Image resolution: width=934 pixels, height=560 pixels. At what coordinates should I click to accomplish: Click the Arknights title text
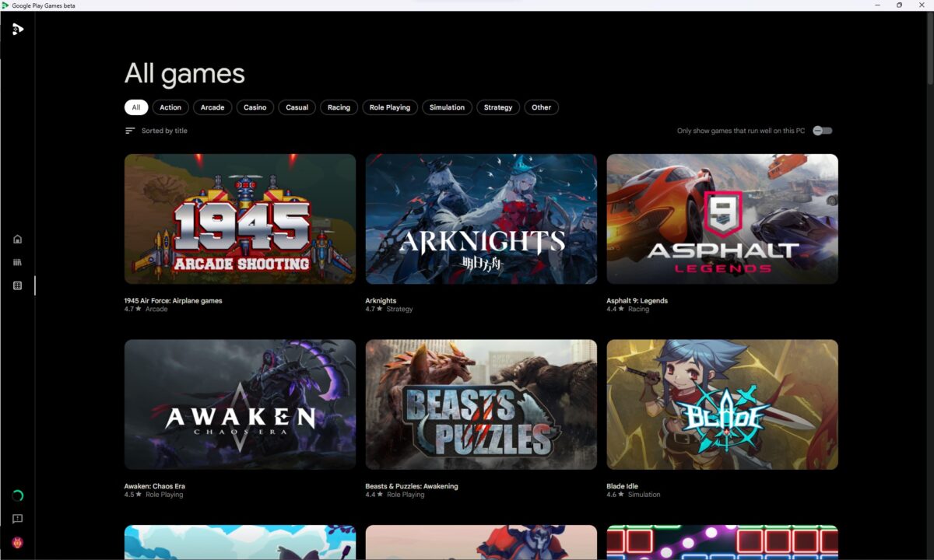[x=381, y=300]
